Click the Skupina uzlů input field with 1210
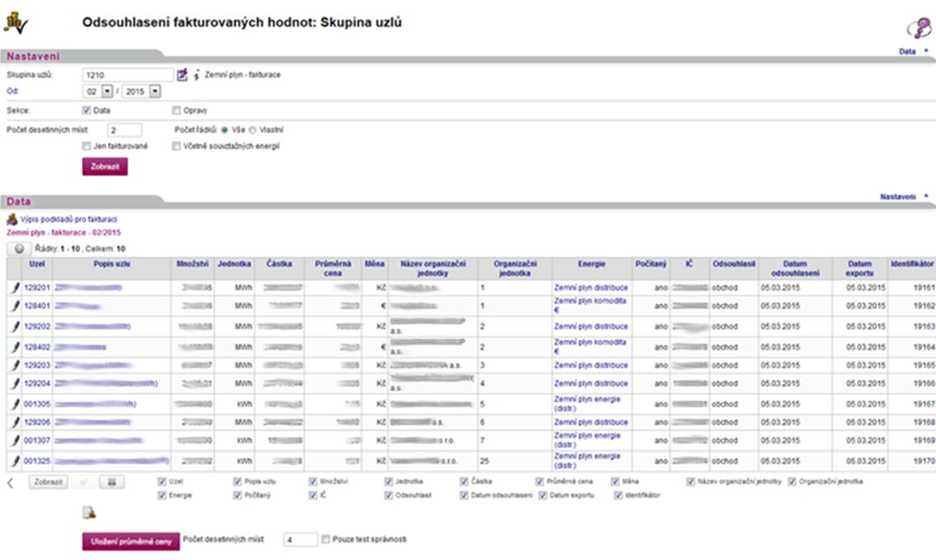936x560 pixels. click(x=128, y=74)
